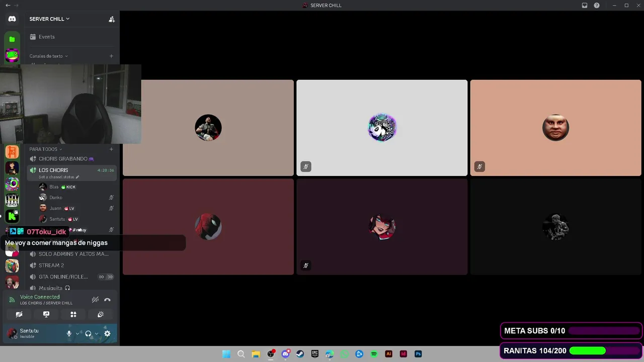Open File Explorer from the taskbar
This screenshot has height=362, width=644.
pos(256,354)
